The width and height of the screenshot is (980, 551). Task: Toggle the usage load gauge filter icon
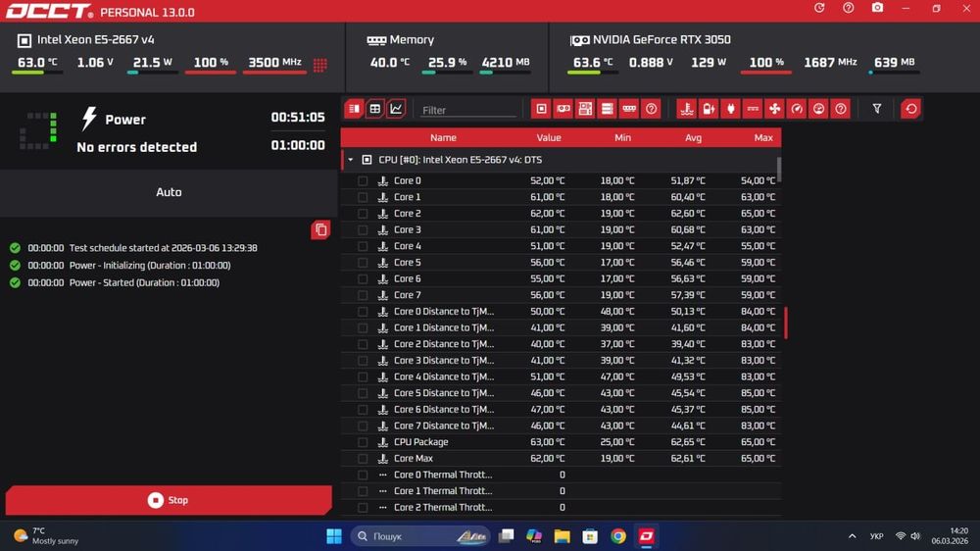click(x=818, y=109)
